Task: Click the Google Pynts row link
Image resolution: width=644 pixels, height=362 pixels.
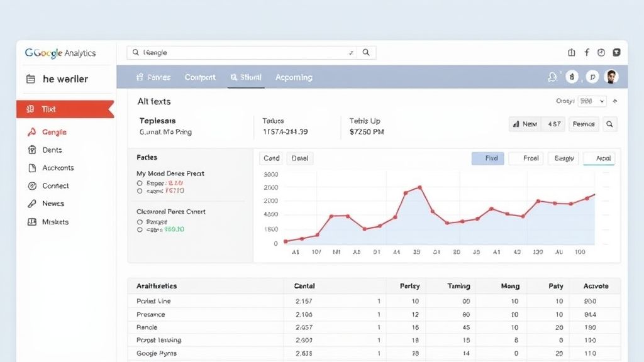Action: tap(155, 353)
